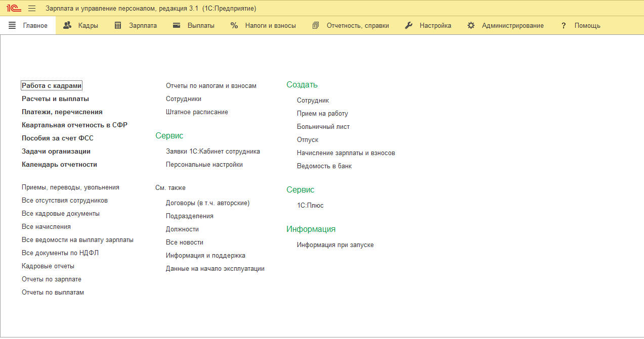Create Ведомость в банк
This screenshot has width=644, height=339.
324,166
